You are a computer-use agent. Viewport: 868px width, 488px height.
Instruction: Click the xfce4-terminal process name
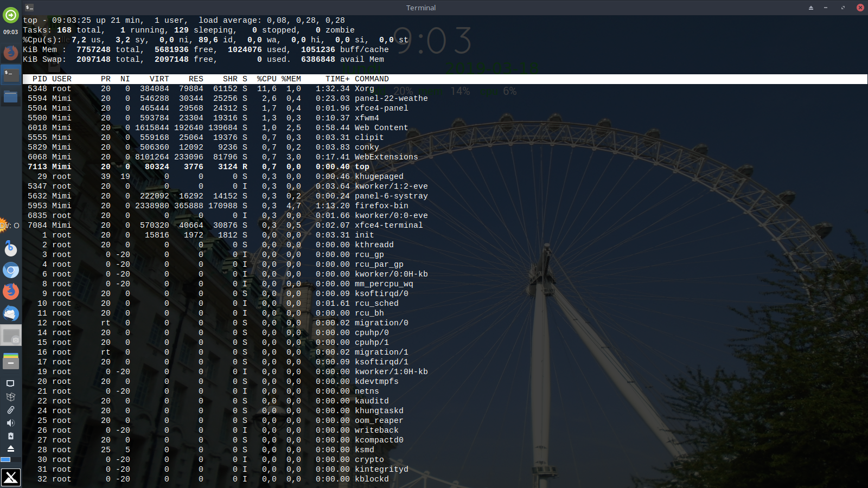pos(389,226)
